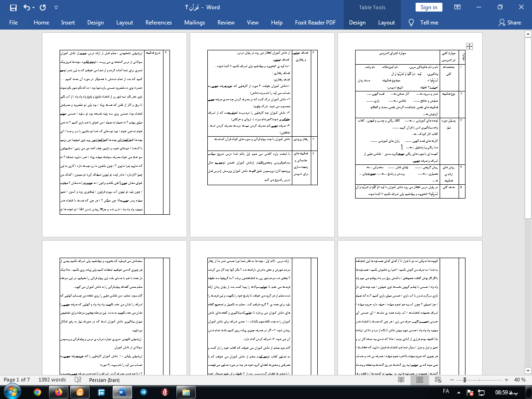Switch to Print Layout view

click(x=420, y=380)
